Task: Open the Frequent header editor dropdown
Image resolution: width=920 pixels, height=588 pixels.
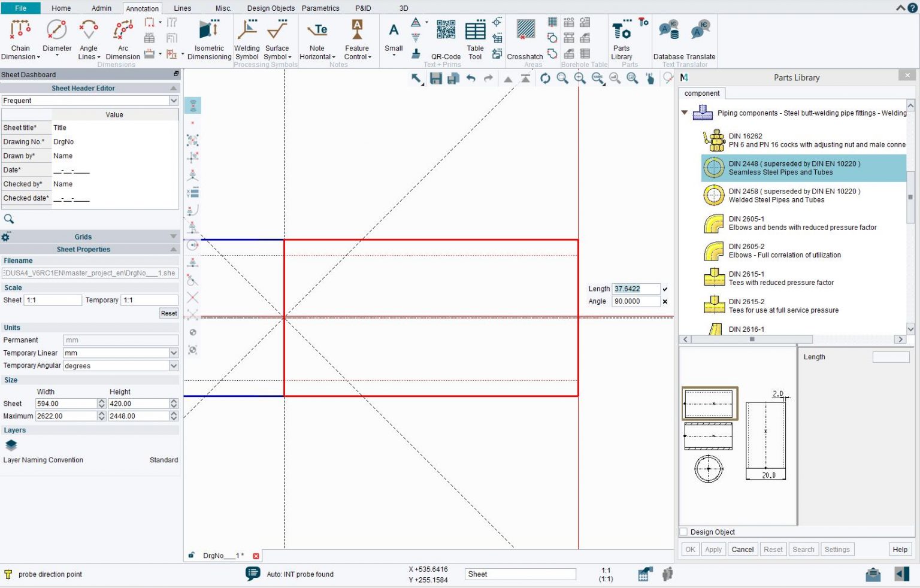Action: pos(173,101)
